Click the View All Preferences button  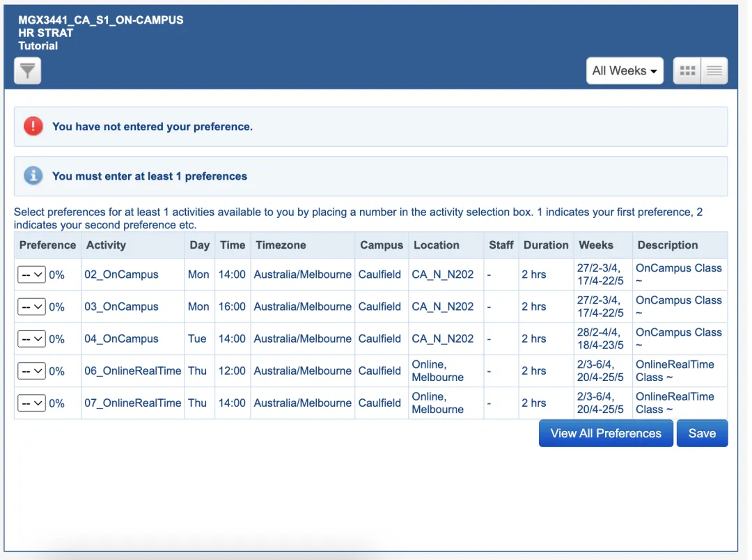606,433
